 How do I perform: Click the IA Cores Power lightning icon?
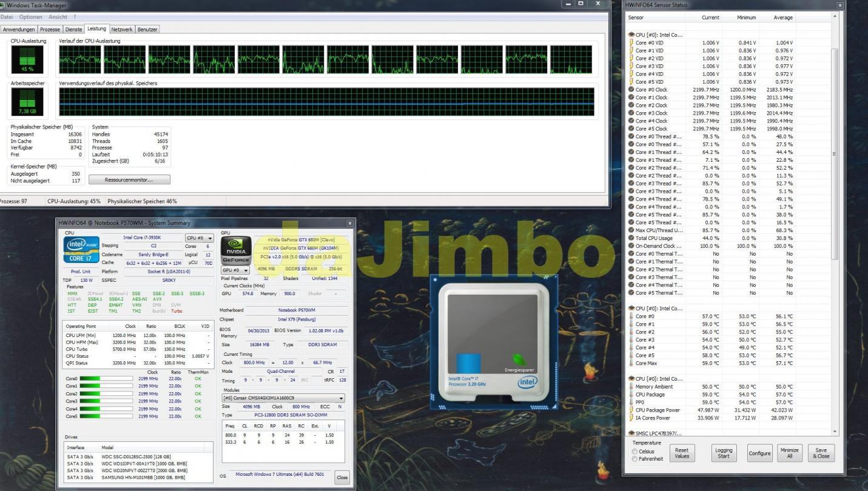point(631,418)
